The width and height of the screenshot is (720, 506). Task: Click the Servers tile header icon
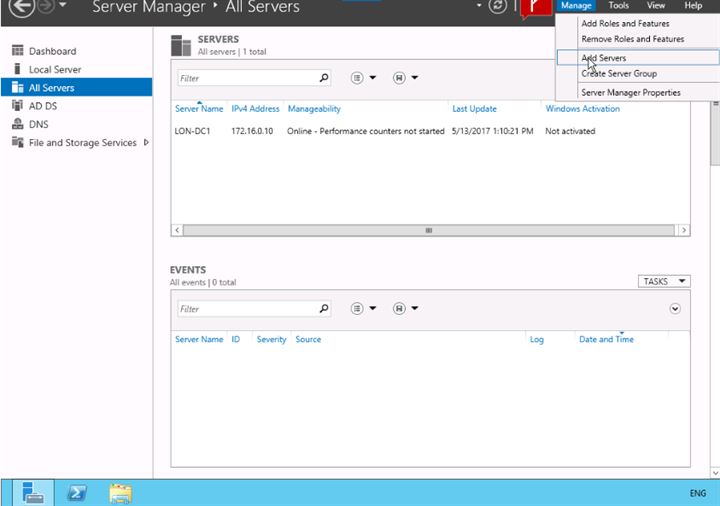[x=181, y=45]
